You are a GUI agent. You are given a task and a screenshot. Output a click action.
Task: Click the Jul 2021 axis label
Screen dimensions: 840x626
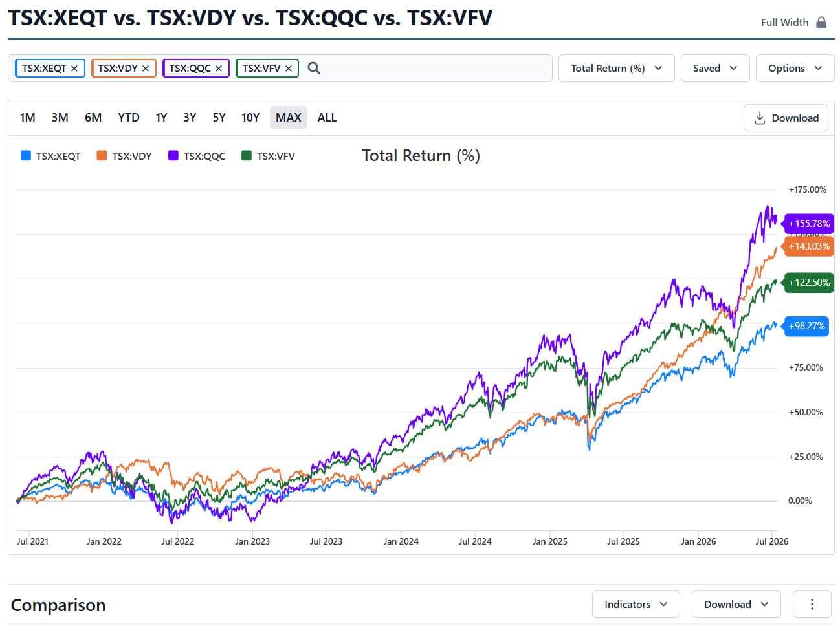tap(32, 541)
